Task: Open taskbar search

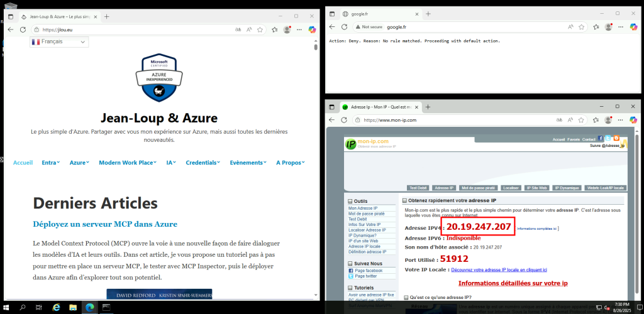Action: pyautogui.click(x=23, y=307)
